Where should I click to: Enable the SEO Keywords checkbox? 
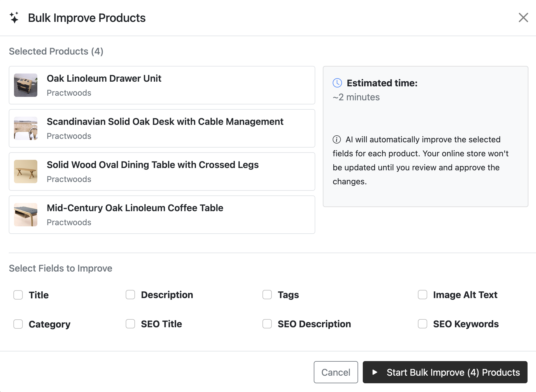pyautogui.click(x=423, y=324)
